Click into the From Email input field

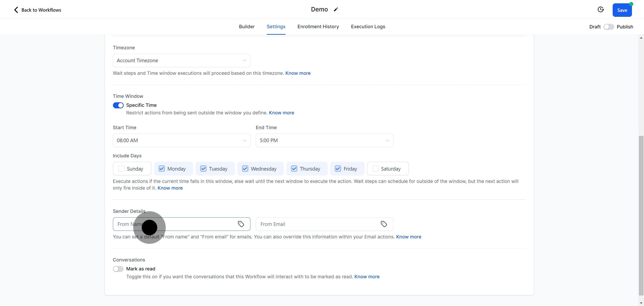[318, 224]
